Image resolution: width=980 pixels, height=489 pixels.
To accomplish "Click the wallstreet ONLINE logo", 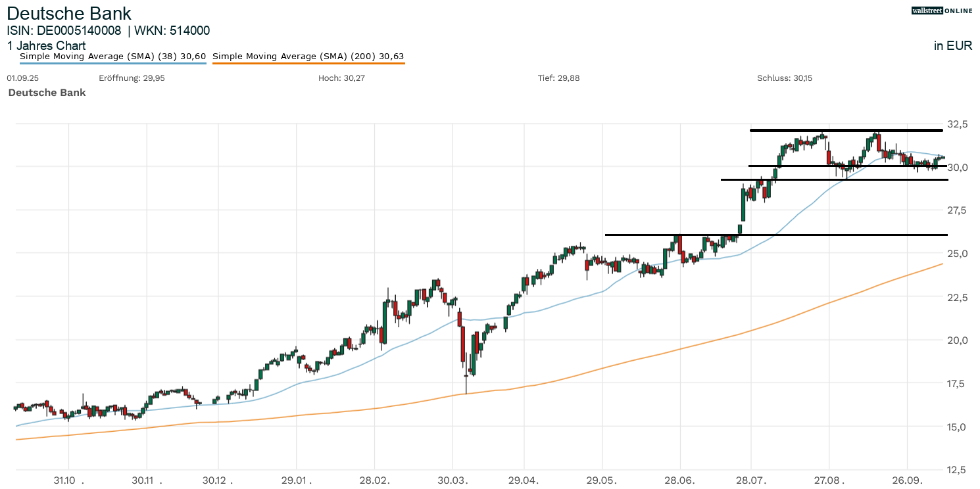I will tap(941, 11).
